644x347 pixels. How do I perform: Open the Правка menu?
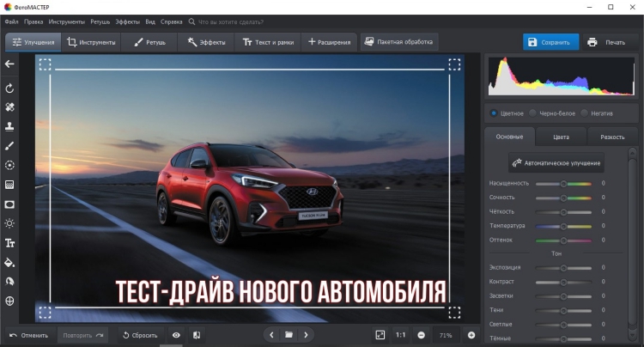point(33,21)
